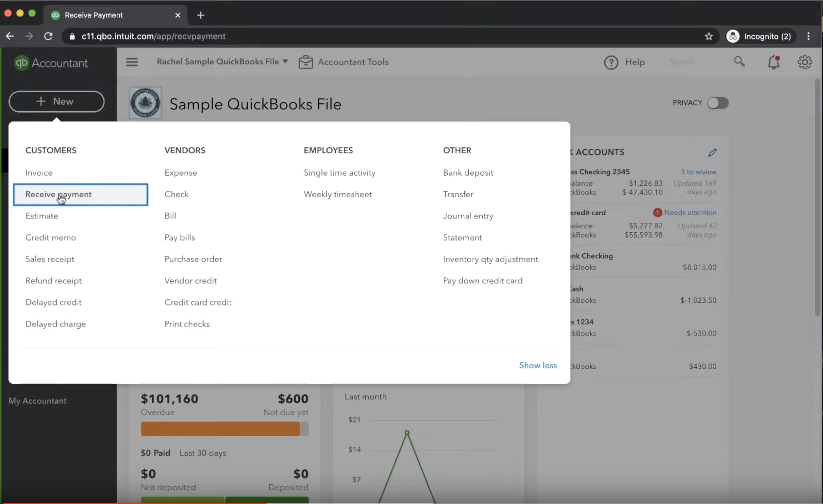Select Bill under Vendors
The width and height of the screenshot is (823, 504).
click(170, 216)
